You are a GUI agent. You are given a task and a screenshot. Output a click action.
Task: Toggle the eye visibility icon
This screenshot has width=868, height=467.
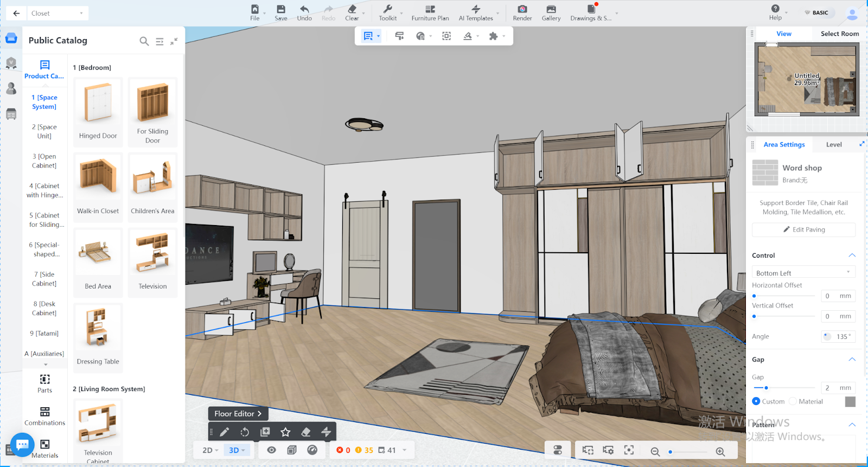(271, 450)
